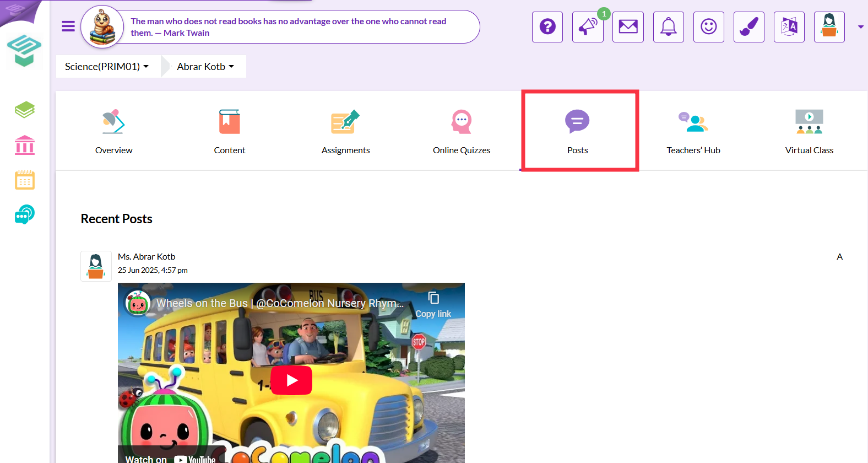Open the hamburger menu
Screen dimensions: 868x463
click(x=68, y=26)
